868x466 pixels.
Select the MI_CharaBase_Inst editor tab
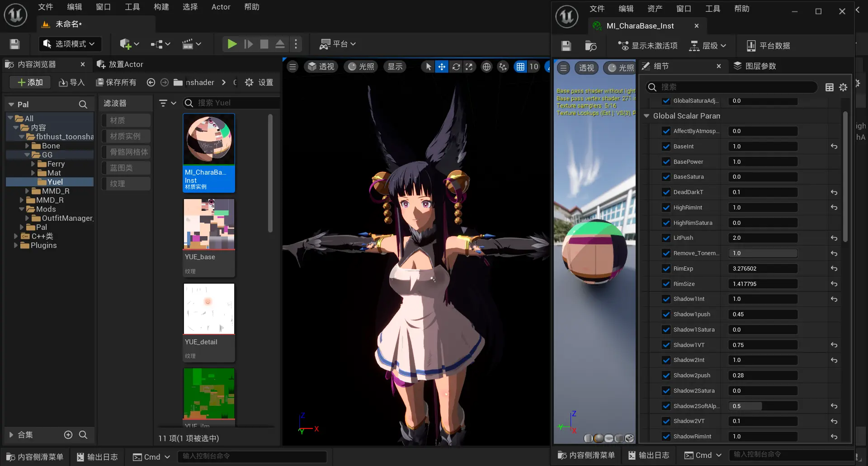click(640, 26)
